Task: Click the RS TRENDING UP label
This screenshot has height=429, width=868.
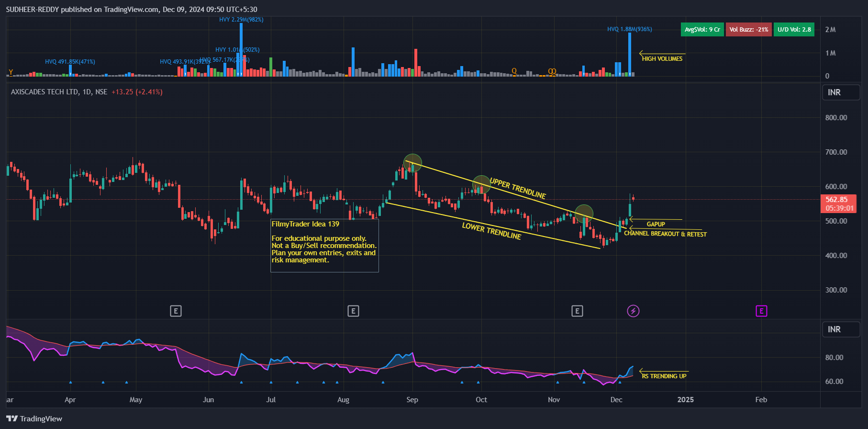Action: [x=664, y=376]
